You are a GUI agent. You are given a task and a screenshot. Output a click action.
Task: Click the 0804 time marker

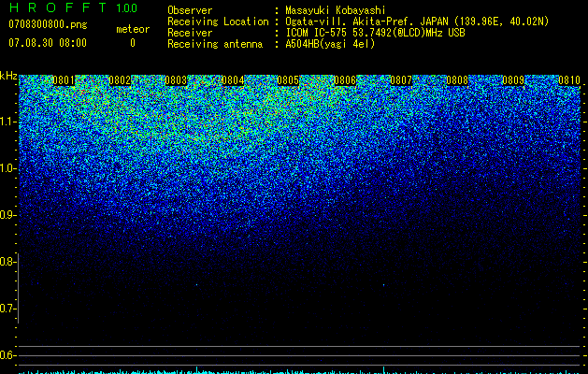233,80
